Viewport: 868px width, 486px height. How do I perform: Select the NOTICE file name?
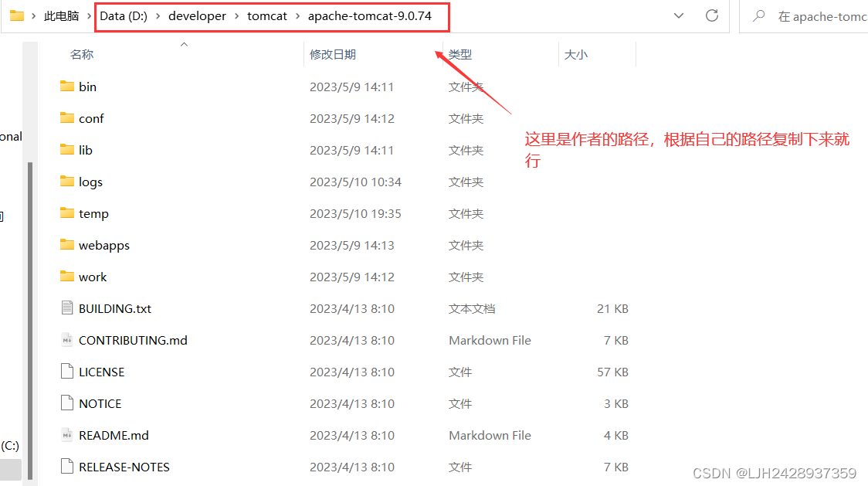pyautogui.click(x=100, y=403)
